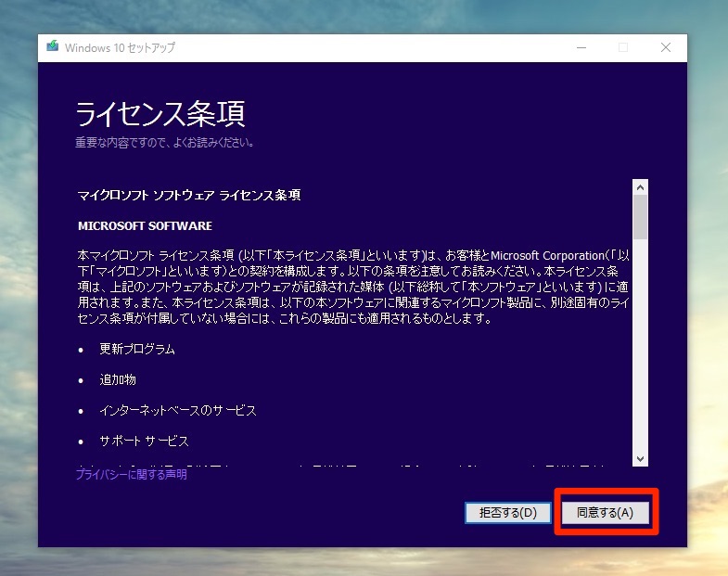
Task: Click the 更新プログラム bullet item
Action: (137, 350)
